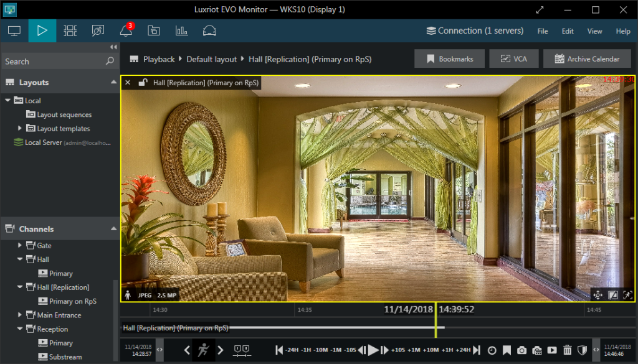Viewport: 638px width, 364px height.
Task: Click Default layout in the breadcrumb
Action: click(212, 59)
